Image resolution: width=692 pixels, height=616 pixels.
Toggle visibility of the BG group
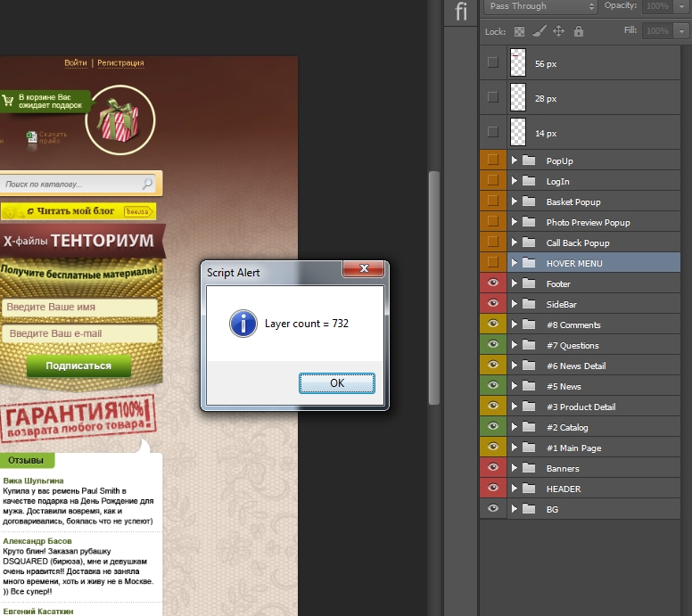pyautogui.click(x=492, y=510)
